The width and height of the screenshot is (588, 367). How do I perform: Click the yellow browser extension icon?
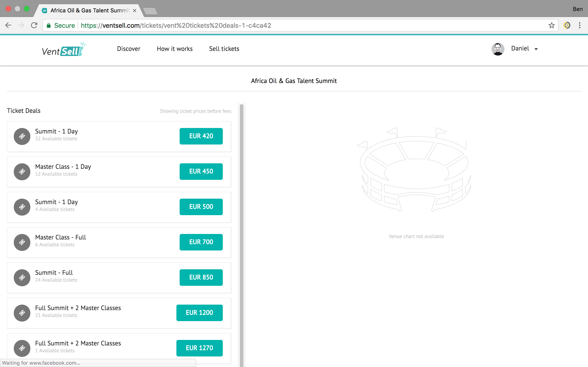567,25
